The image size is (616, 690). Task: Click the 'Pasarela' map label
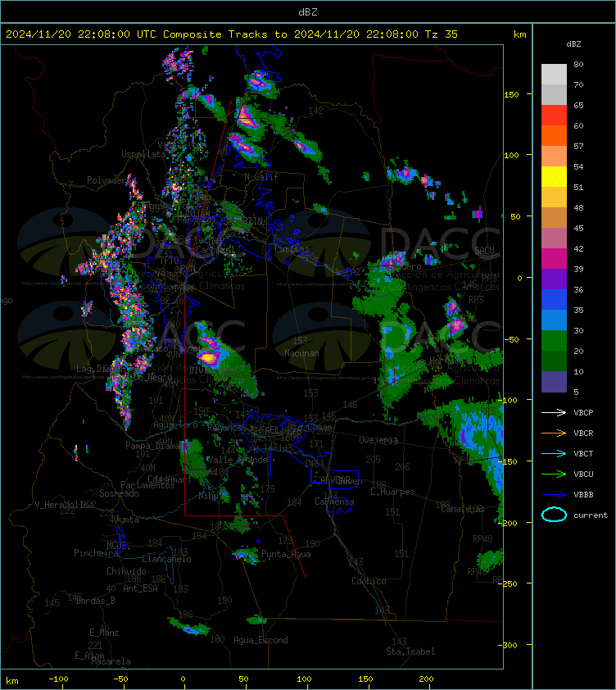tap(111, 661)
